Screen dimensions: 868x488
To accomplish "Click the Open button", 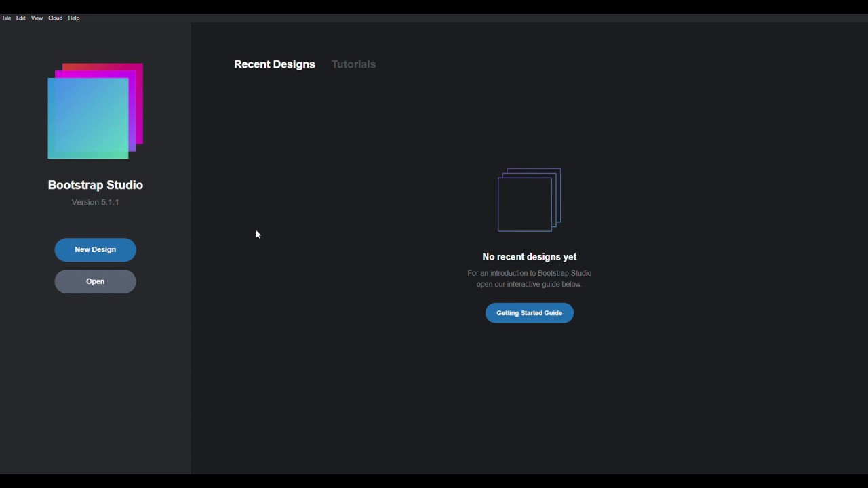I will (95, 281).
